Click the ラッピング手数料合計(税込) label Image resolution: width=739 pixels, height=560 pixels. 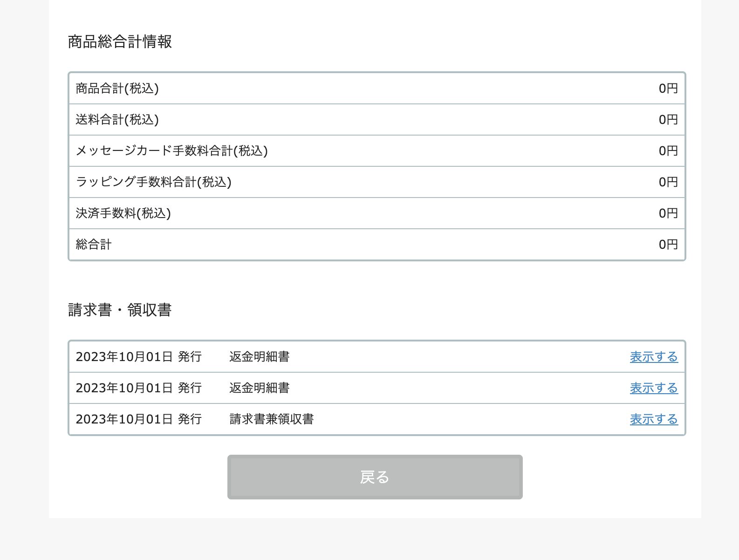[153, 182]
